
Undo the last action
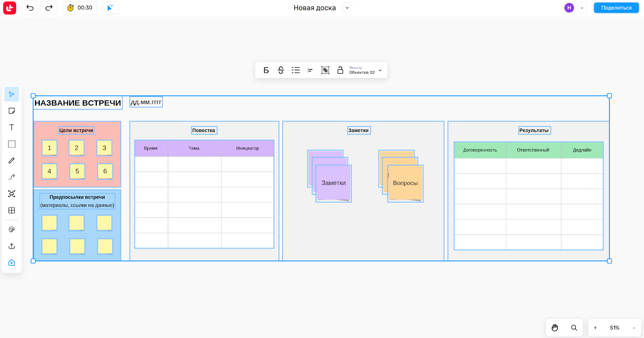tap(30, 8)
